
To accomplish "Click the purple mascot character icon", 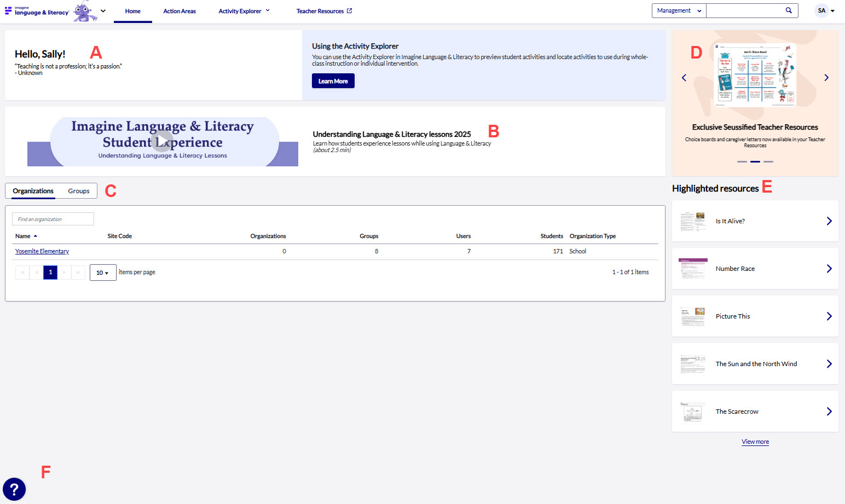I will (84, 11).
